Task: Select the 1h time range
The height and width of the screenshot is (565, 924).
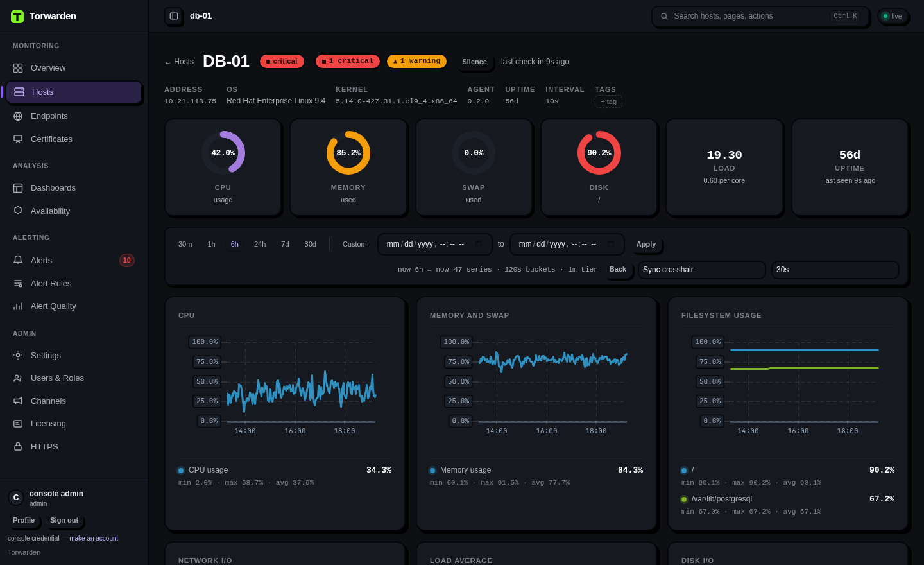Action: (x=211, y=244)
